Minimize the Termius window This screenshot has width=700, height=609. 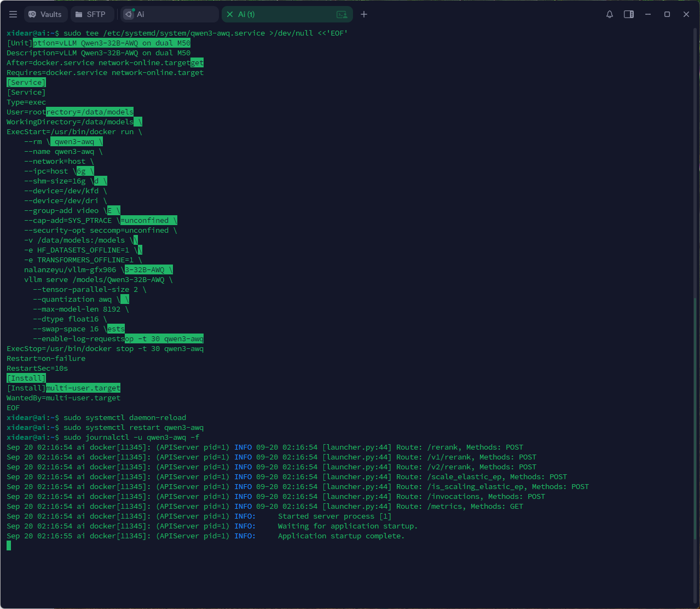[x=648, y=14]
